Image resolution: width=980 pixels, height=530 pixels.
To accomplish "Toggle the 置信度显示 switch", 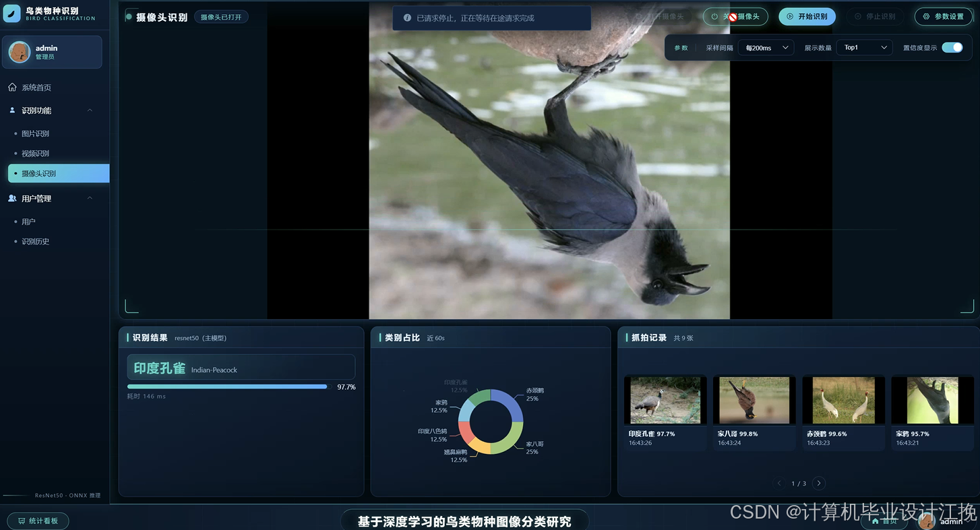I will 952,47.
